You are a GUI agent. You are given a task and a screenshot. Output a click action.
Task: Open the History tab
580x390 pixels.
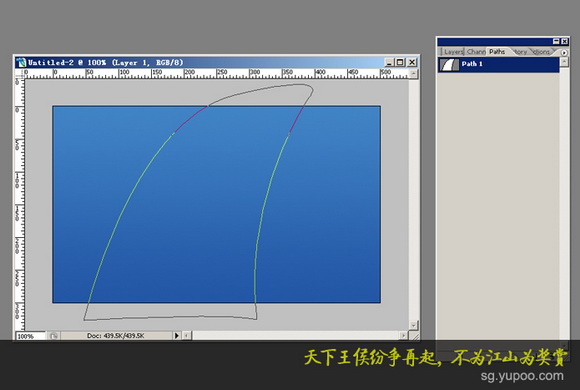click(520, 52)
